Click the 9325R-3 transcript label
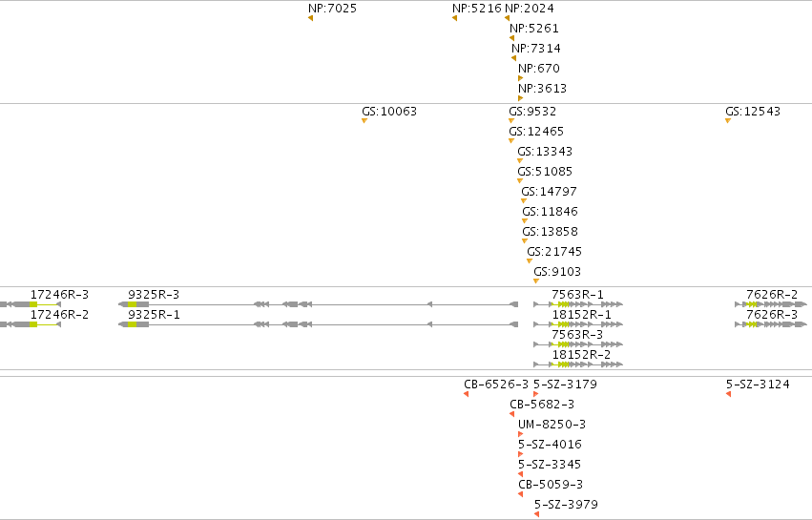Screen dimensions: 812x520 [x=154, y=295]
